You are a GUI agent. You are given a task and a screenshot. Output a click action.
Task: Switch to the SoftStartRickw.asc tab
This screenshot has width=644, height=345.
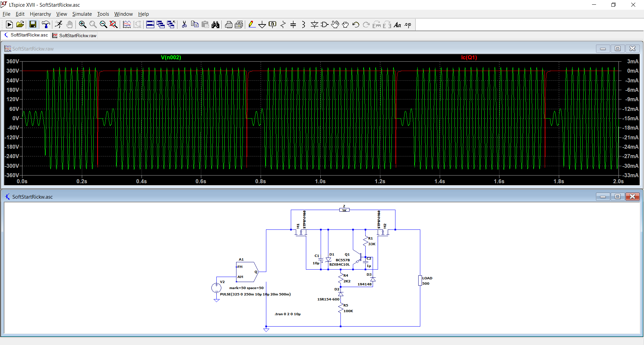[x=26, y=35]
